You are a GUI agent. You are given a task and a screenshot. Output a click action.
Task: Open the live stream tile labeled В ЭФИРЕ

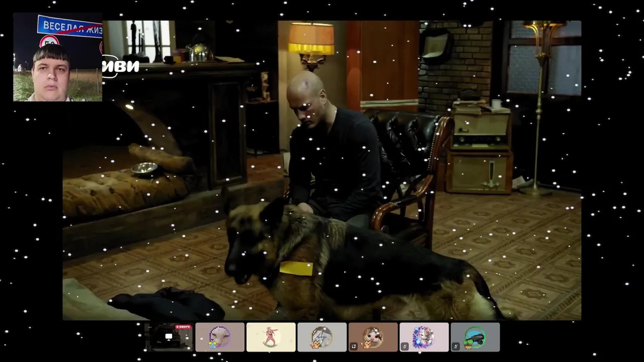pyautogui.click(x=169, y=337)
